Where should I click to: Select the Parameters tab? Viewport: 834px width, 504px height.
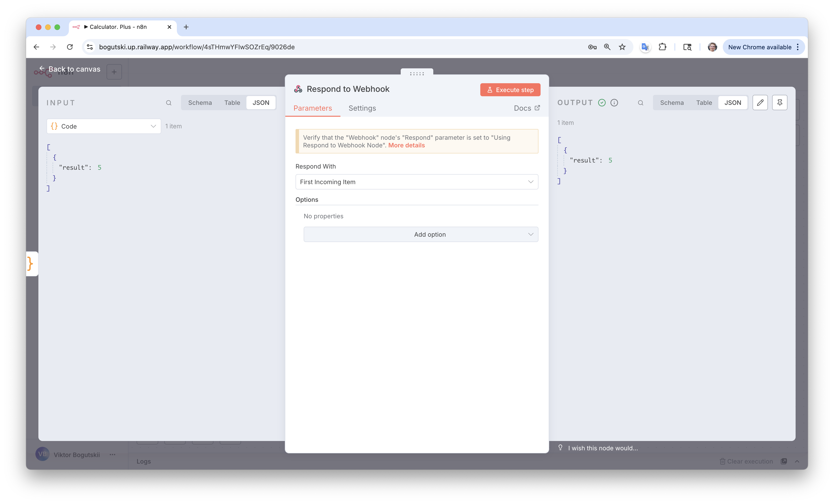pyautogui.click(x=313, y=108)
